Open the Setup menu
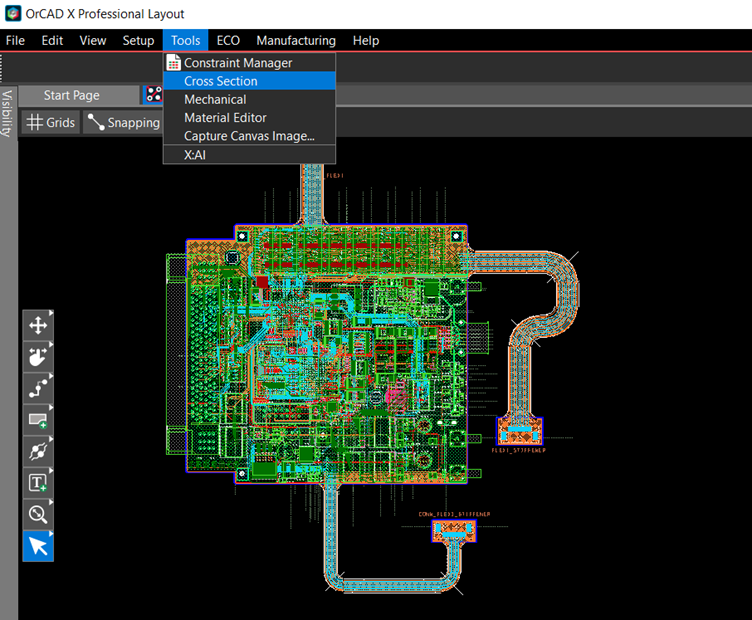The width and height of the screenshot is (752, 620). tap(138, 41)
